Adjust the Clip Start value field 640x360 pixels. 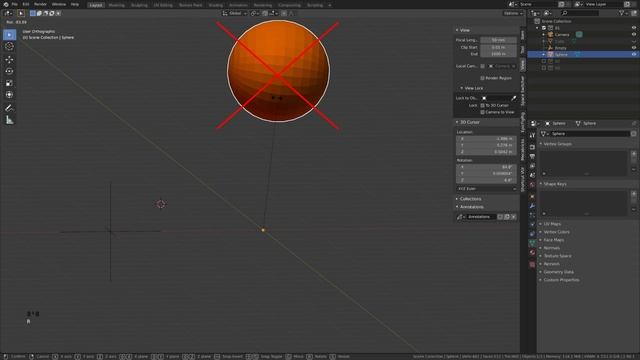tap(498, 47)
